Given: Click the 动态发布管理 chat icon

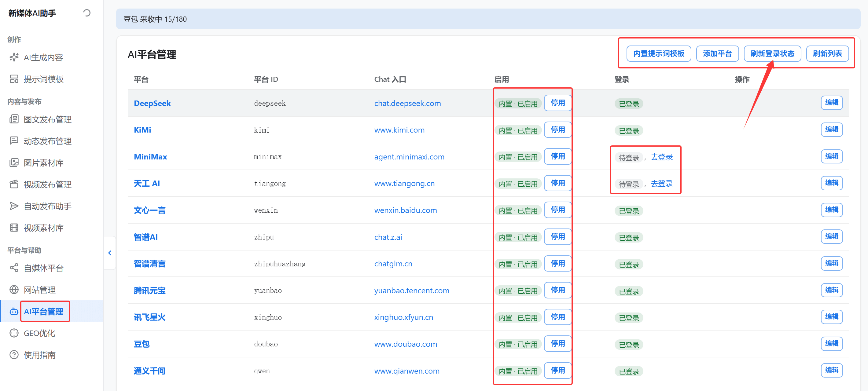Looking at the screenshot, I should [x=14, y=141].
